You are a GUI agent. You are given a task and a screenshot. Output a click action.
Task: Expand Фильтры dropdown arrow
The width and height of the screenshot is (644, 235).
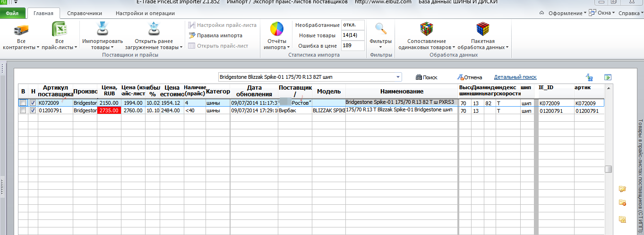[381, 47]
